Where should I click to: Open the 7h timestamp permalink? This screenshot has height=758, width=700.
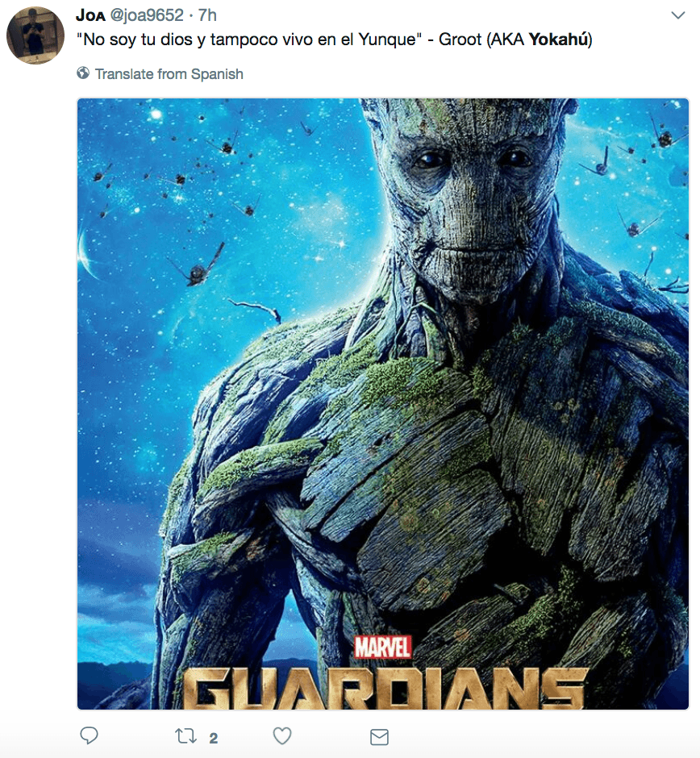[207, 15]
